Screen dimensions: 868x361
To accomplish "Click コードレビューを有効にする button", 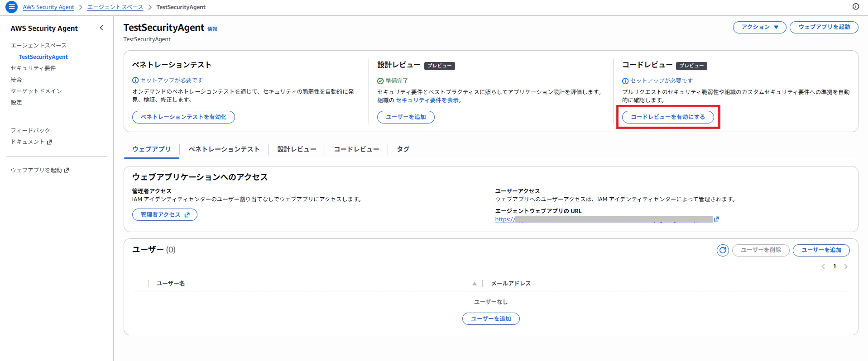I will [x=668, y=117].
